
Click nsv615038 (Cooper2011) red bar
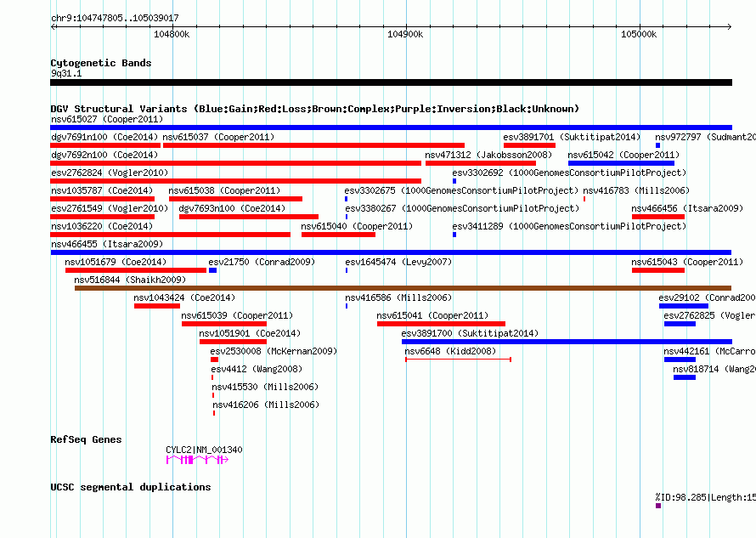click(236, 199)
